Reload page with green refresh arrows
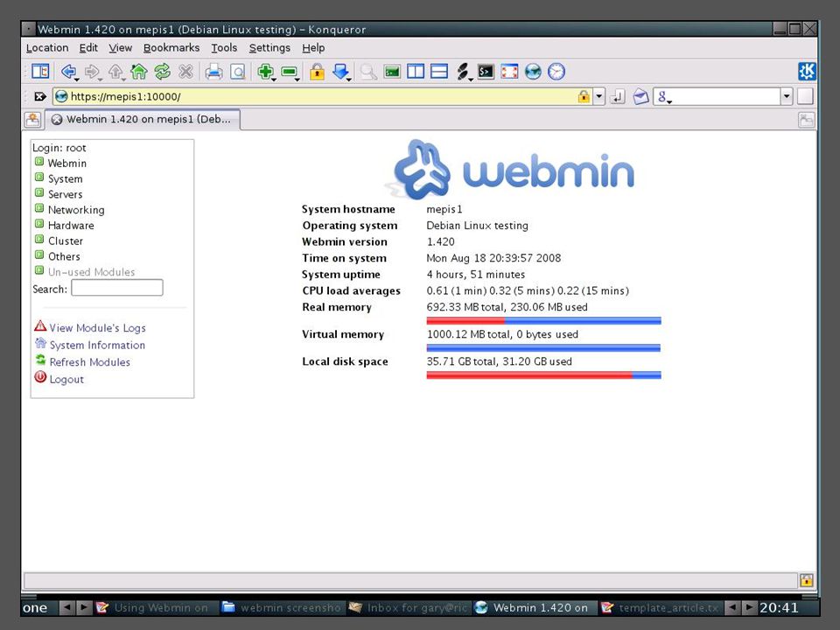The image size is (840, 630). pos(163,71)
